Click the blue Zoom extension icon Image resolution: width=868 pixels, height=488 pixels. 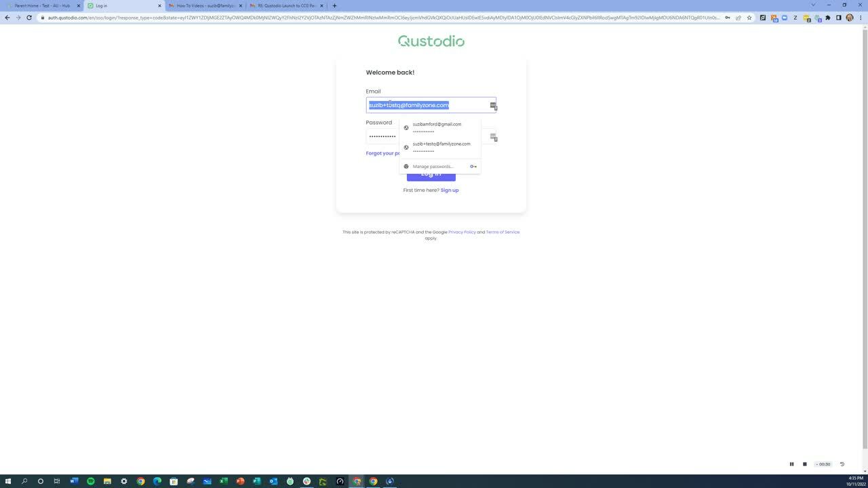pyautogui.click(x=785, y=18)
